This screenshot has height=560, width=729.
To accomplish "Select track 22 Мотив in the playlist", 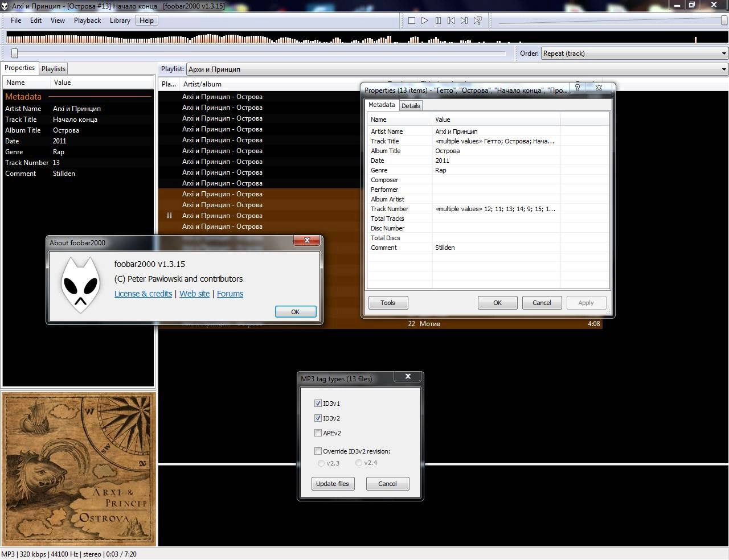I will tap(380, 324).
